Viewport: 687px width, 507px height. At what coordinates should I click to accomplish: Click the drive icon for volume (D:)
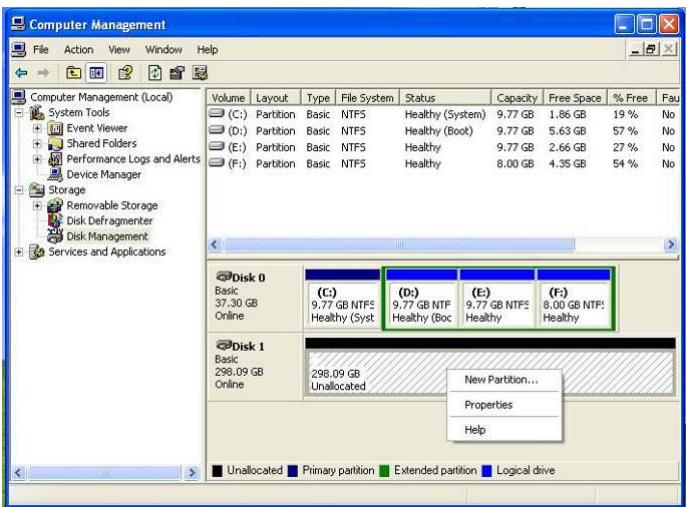(x=216, y=130)
